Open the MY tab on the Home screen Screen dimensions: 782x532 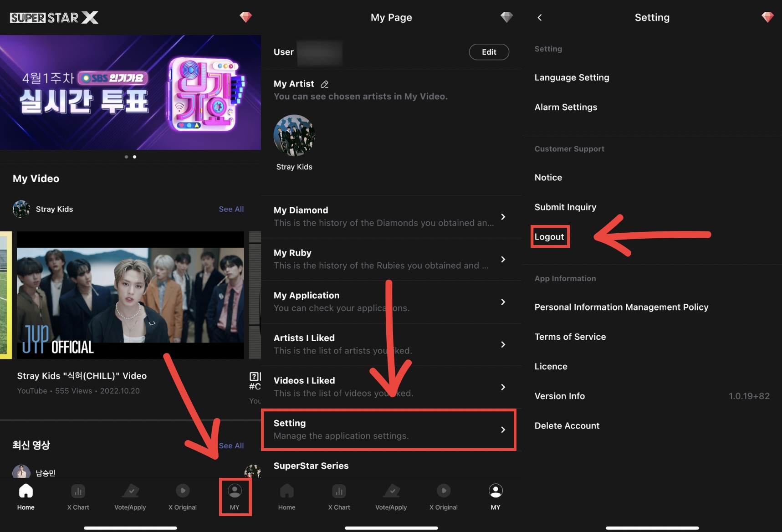(235, 496)
